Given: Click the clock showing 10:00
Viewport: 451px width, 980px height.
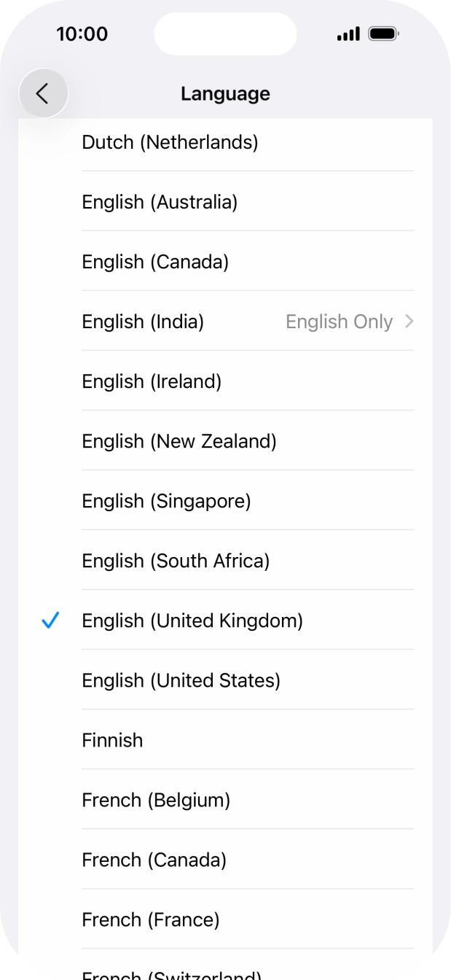Looking at the screenshot, I should tap(82, 34).
